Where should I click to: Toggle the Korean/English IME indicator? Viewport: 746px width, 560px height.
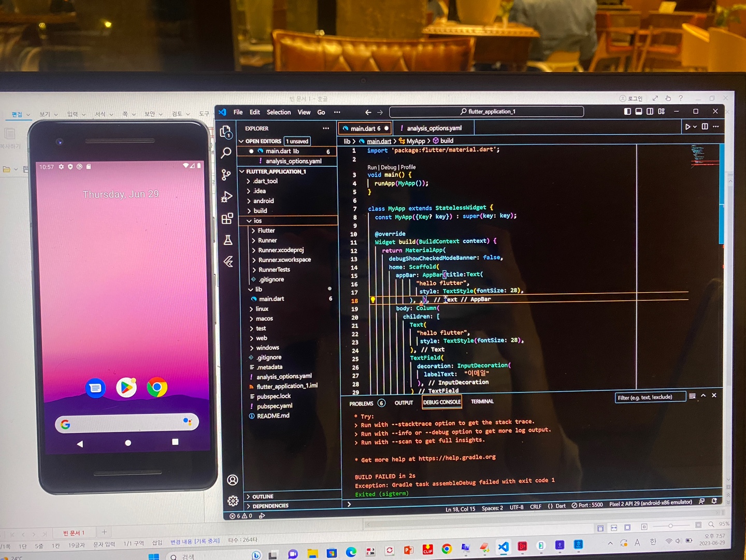[653, 542]
